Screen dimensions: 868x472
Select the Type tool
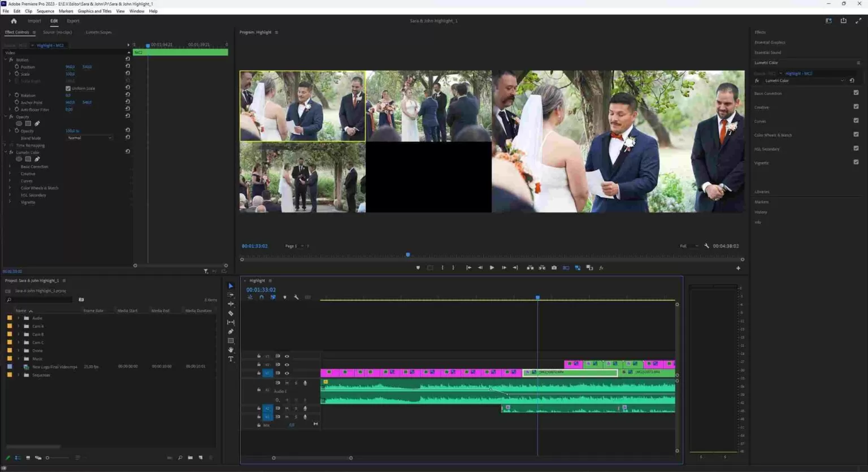coord(231,358)
